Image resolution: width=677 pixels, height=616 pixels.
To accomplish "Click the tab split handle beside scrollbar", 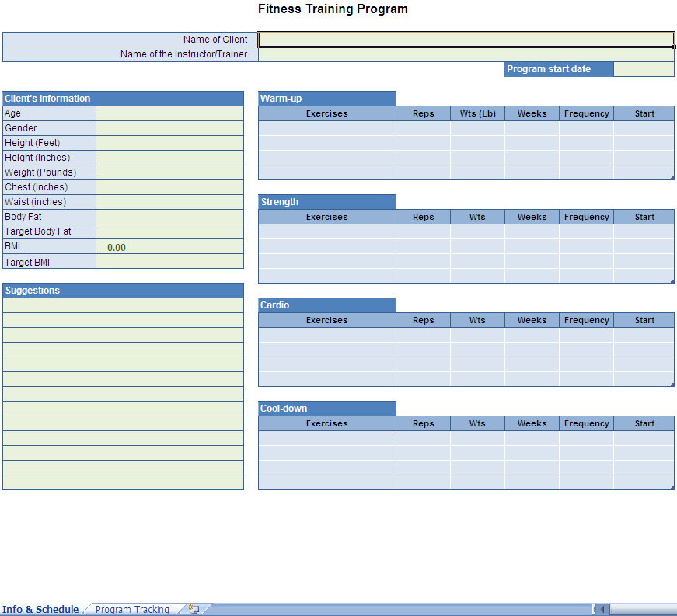I will (x=594, y=609).
